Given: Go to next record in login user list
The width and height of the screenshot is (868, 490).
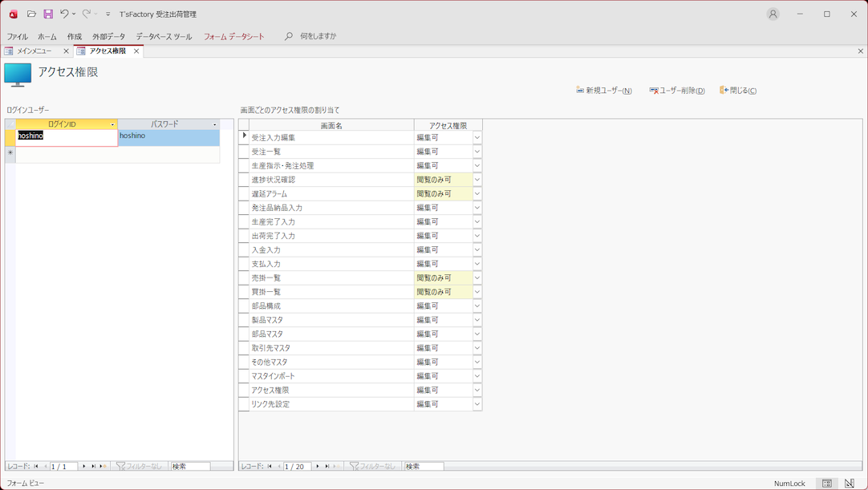Looking at the screenshot, I should (84, 466).
